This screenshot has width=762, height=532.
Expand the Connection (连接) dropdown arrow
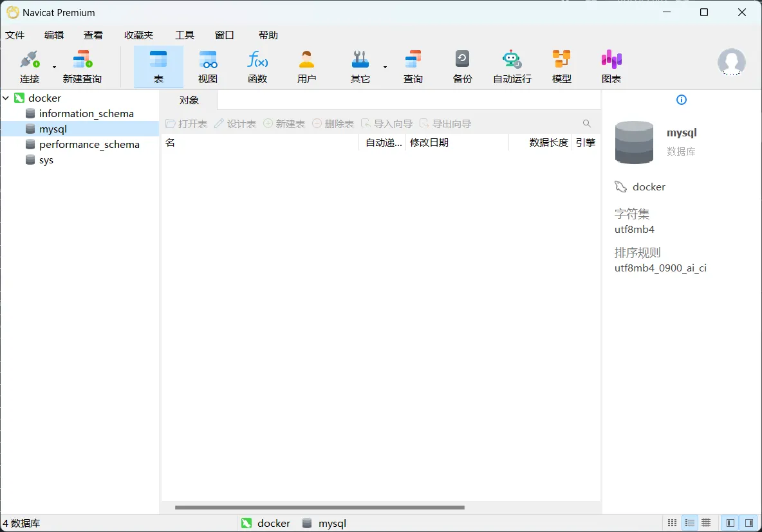54,67
